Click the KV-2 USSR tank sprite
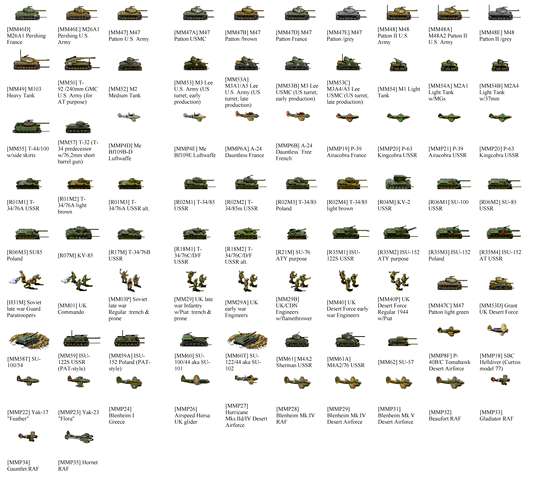The width and height of the screenshot is (535, 480). pos(399,183)
